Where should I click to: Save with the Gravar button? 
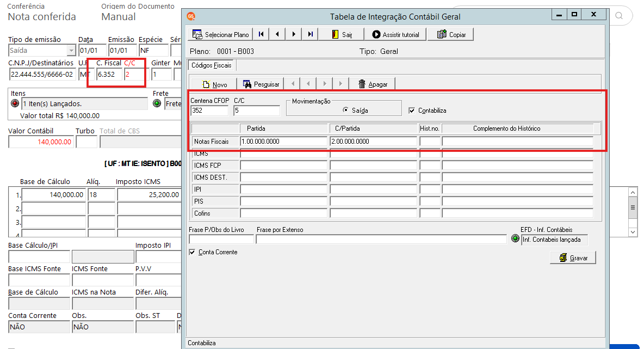tap(573, 258)
